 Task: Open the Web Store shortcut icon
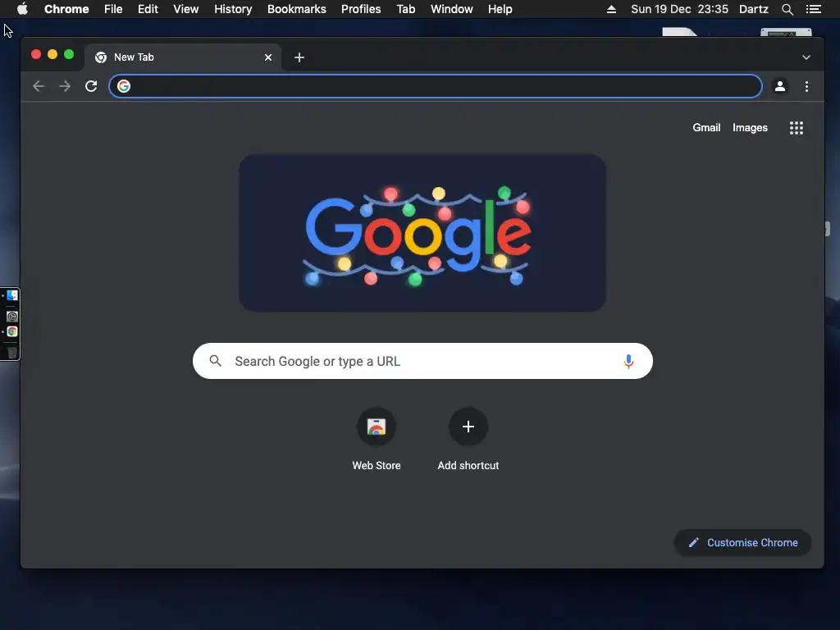pyautogui.click(x=377, y=427)
